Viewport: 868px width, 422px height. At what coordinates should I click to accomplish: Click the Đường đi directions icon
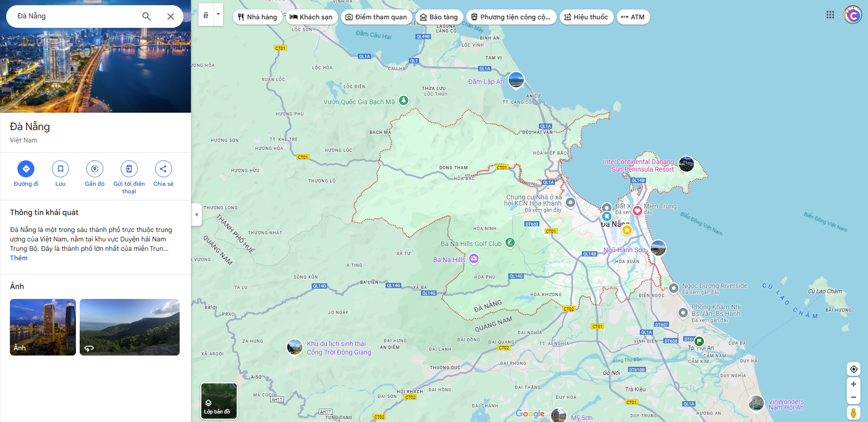click(x=26, y=169)
